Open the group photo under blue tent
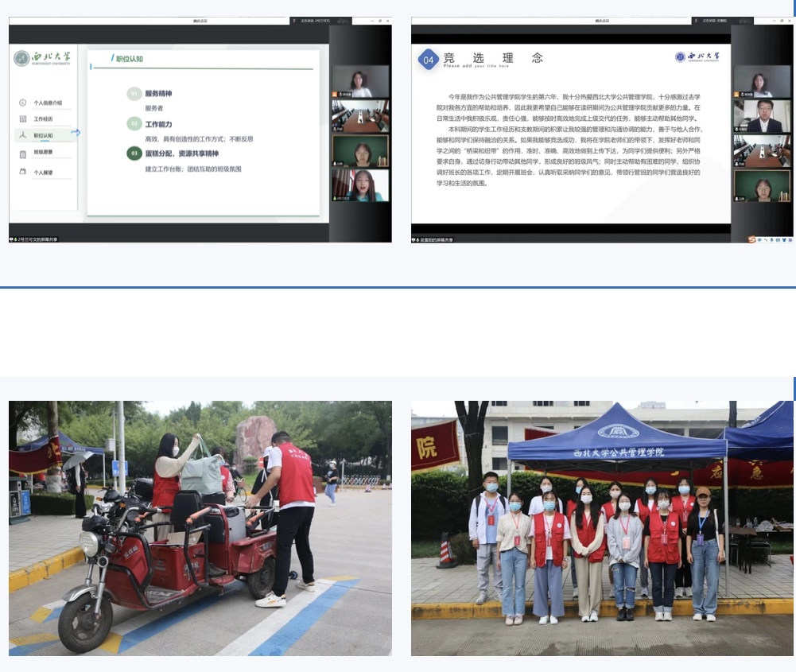This screenshot has height=672, width=796. (602, 528)
